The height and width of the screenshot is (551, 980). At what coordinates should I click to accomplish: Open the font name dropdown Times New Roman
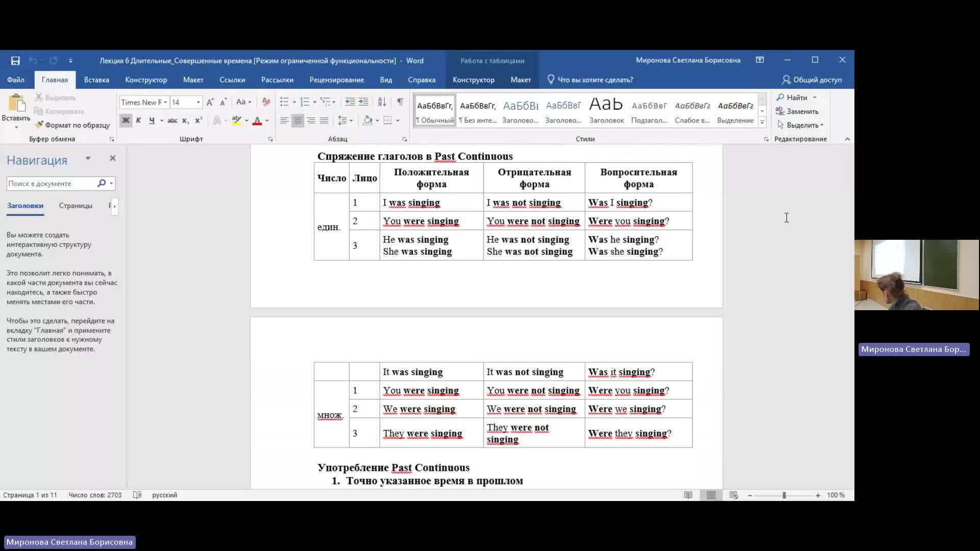point(165,102)
